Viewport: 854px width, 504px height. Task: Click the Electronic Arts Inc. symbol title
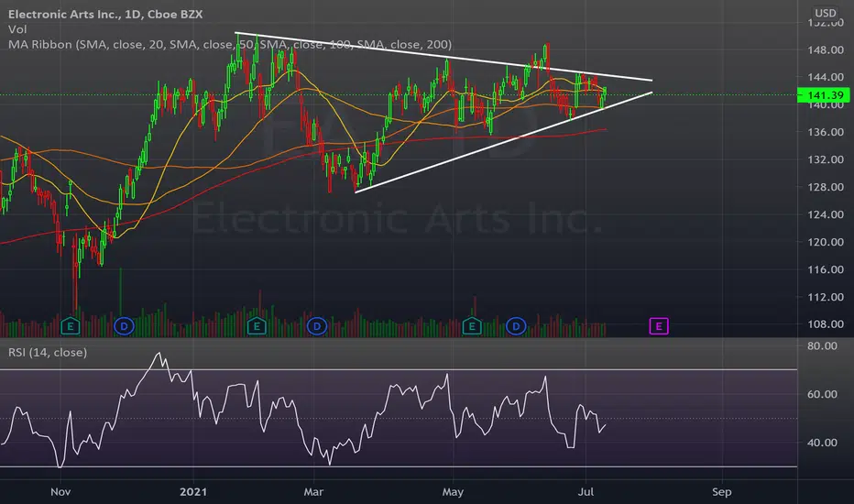[x=105, y=14]
